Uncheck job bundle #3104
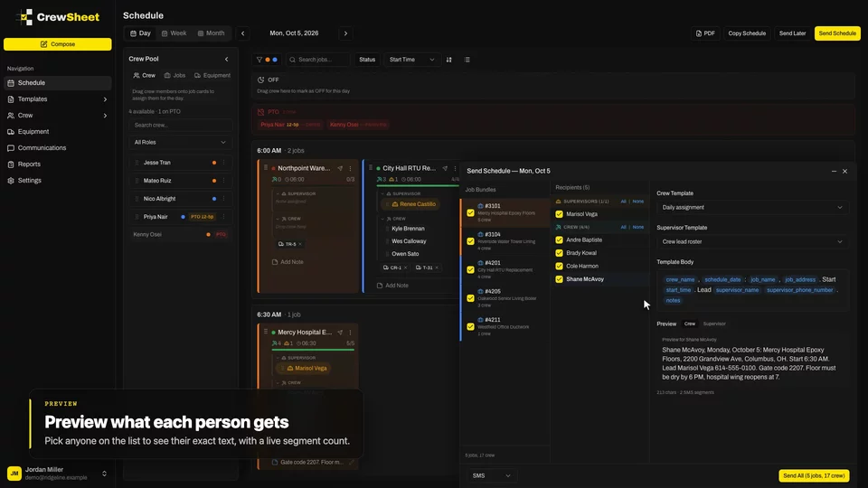 (x=470, y=241)
